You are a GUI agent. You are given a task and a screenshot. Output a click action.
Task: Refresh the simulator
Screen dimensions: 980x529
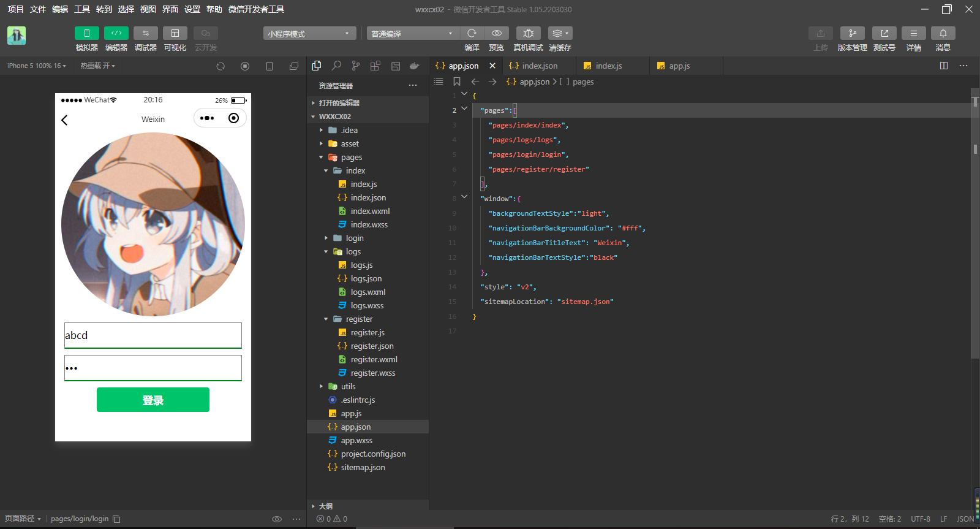(x=221, y=66)
